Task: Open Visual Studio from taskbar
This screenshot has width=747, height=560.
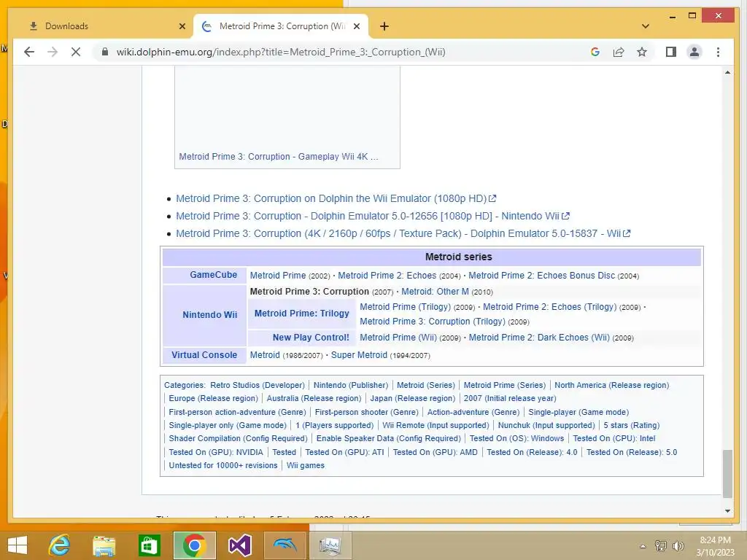Action: 239,545
